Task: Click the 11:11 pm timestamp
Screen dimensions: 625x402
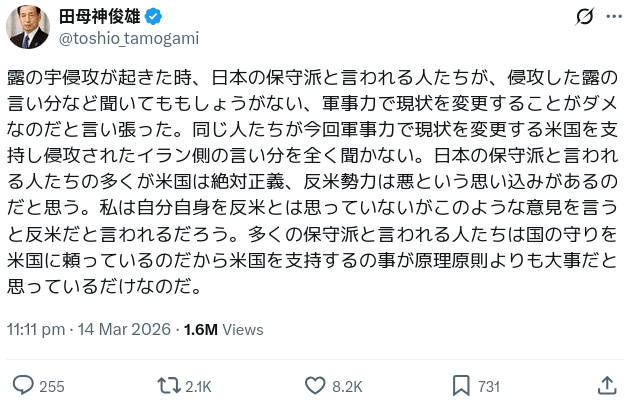Action: pyautogui.click(x=37, y=329)
